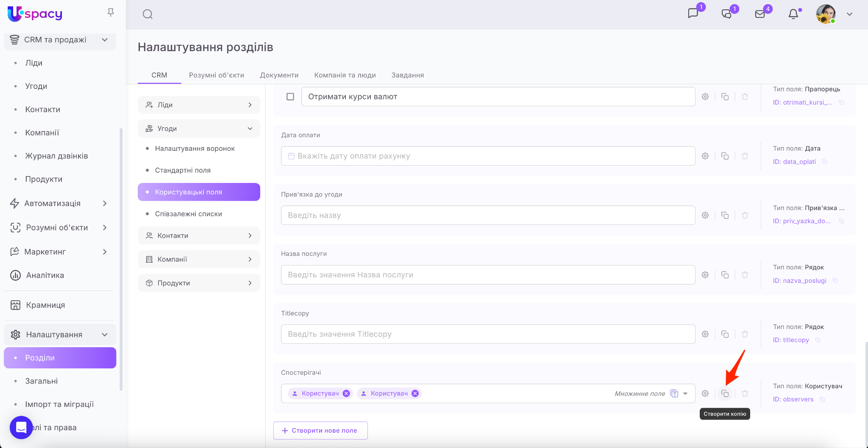Switch to the Розумні об'єкти tab

[x=216, y=75]
